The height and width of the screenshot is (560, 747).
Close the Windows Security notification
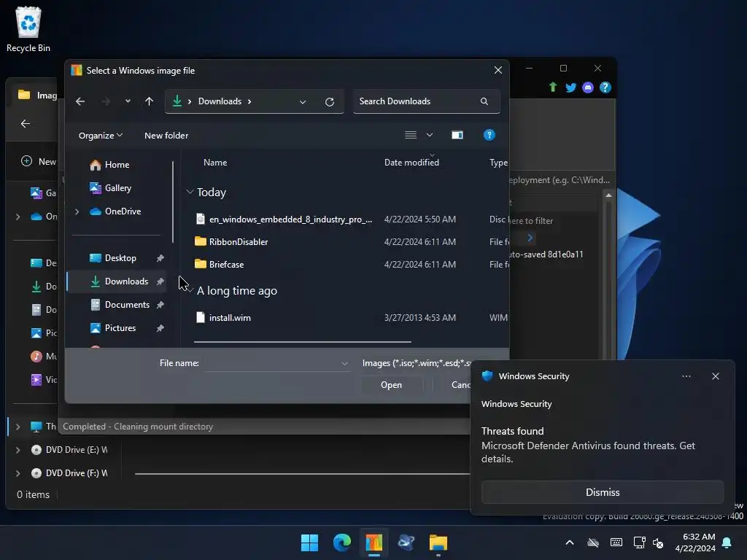tap(715, 376)
